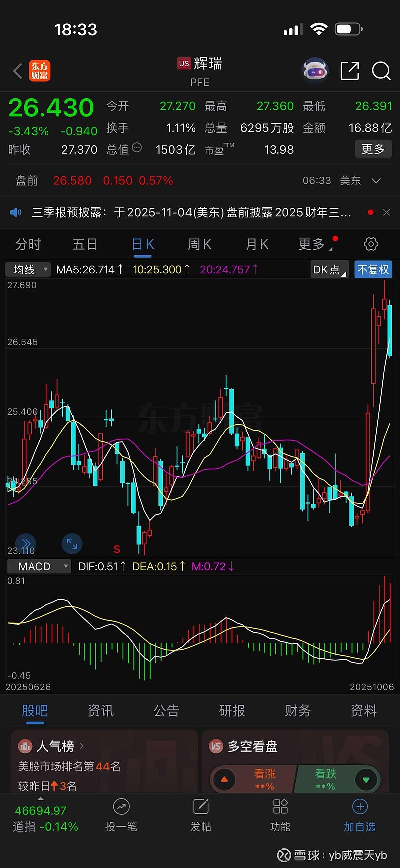
Task: Open chart settings gear icon
Action: [371, 244]
